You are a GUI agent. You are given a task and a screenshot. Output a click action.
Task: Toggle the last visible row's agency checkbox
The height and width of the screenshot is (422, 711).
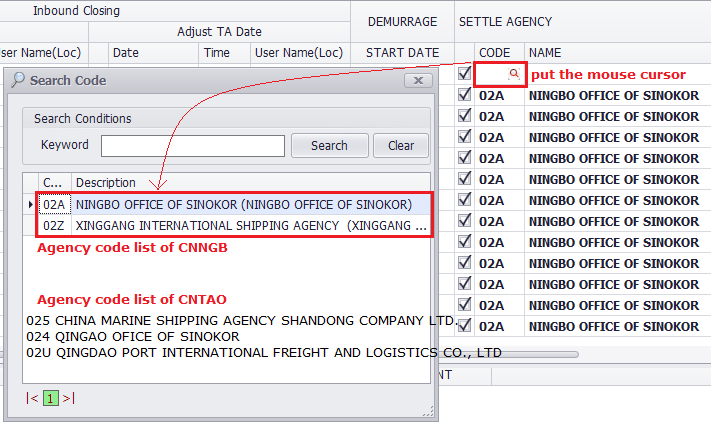tap(464, 325)
